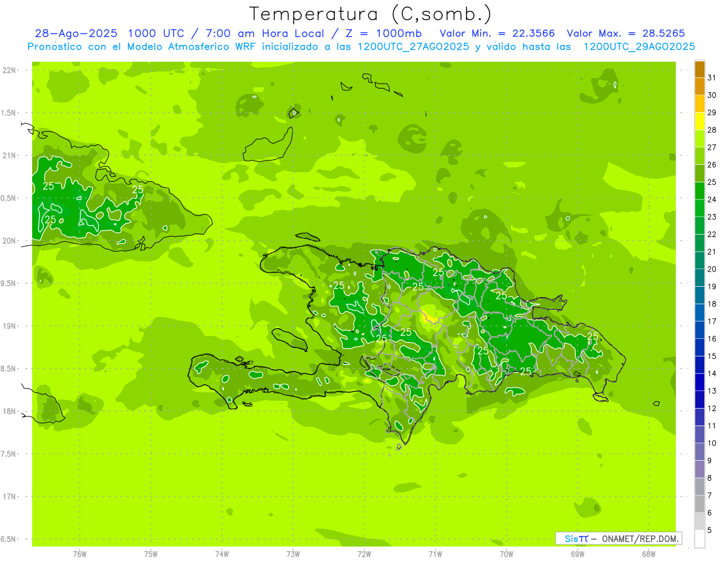Click the color bar label "18"
Viewport: 728px width, 562px height.
click(712, 304)
